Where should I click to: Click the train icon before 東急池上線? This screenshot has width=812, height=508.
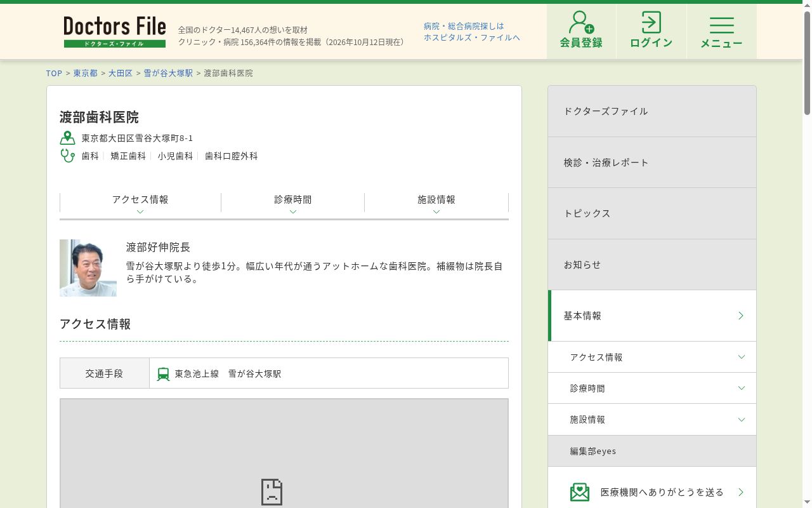click(163, 374)
